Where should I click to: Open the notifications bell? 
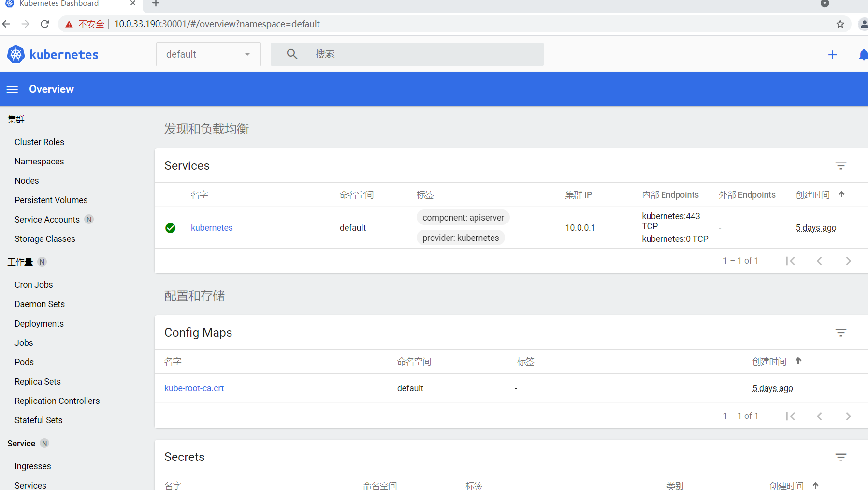(x=863, y=55)
